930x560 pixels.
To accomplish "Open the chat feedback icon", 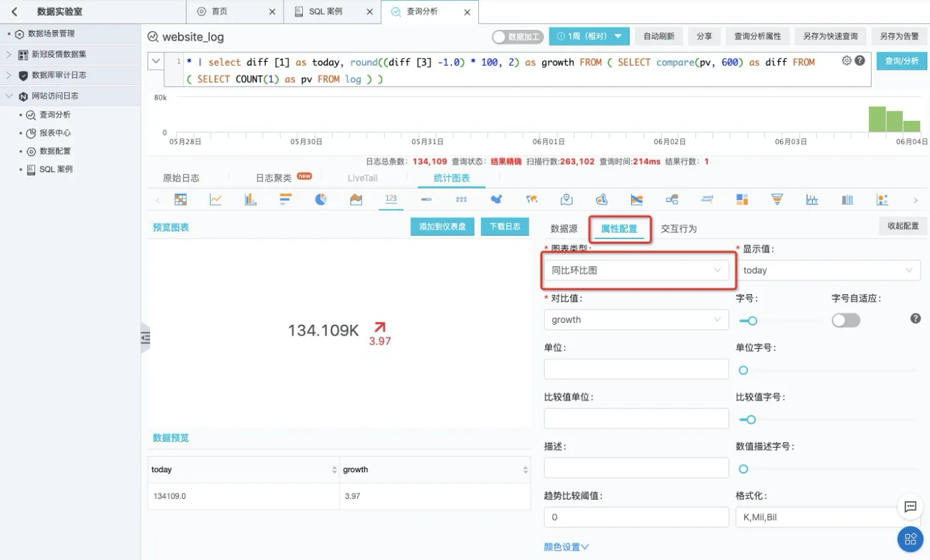I will (x=910, y=508).
